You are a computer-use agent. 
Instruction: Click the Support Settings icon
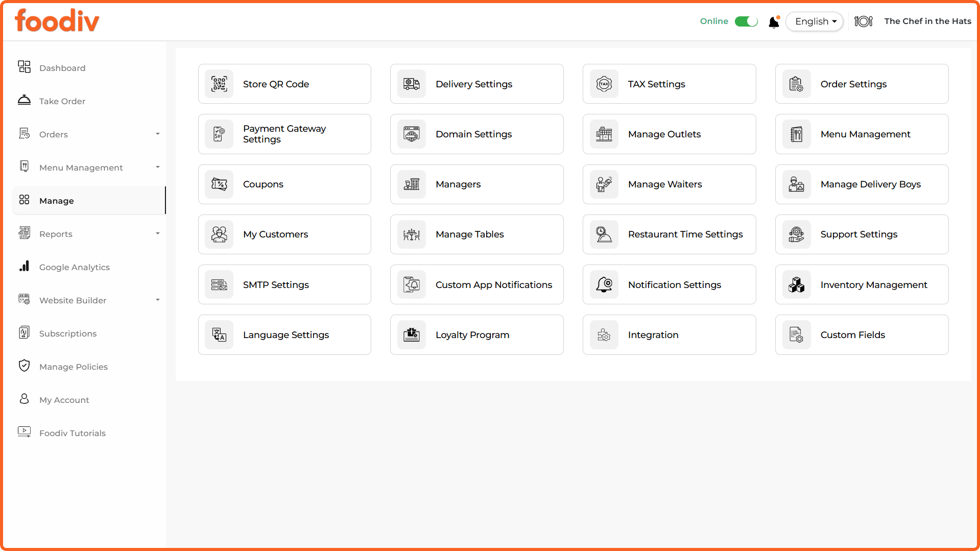(797, 234)
